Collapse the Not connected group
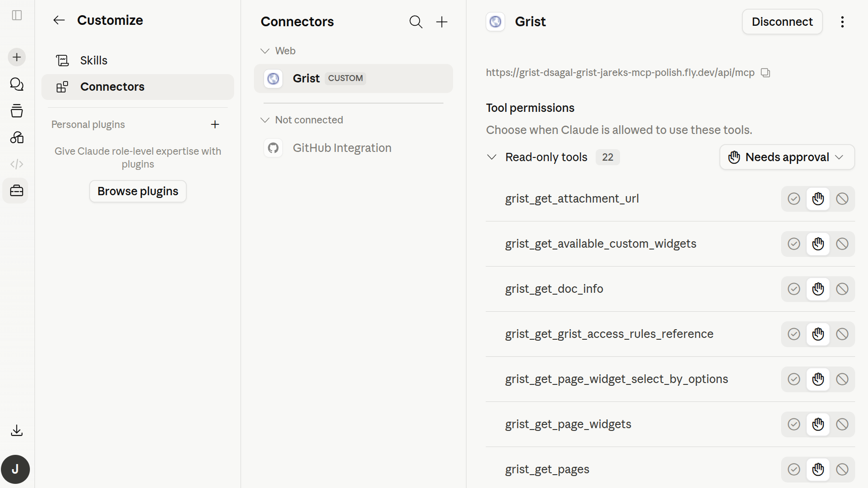Image resolution: width=868 pixels, height=488 pixels. 265,120
